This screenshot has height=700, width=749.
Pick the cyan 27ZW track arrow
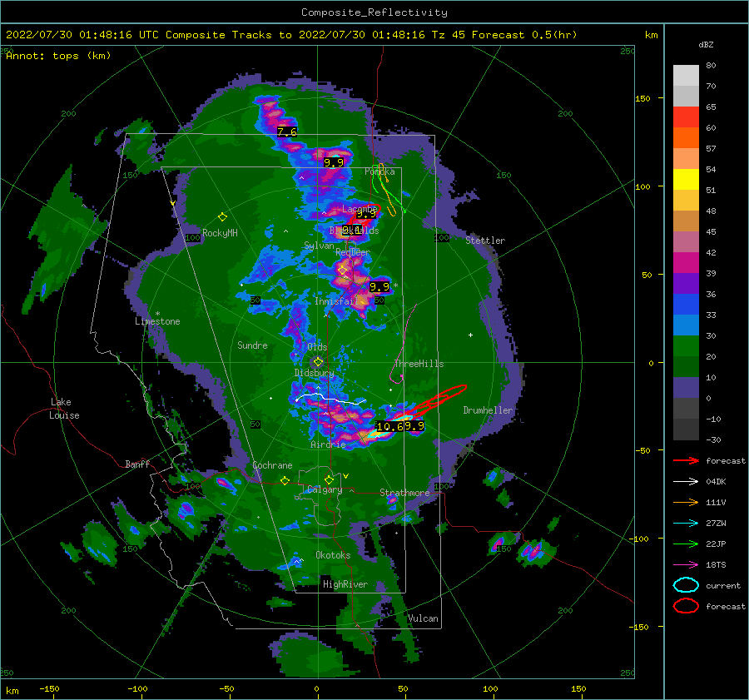686,524
